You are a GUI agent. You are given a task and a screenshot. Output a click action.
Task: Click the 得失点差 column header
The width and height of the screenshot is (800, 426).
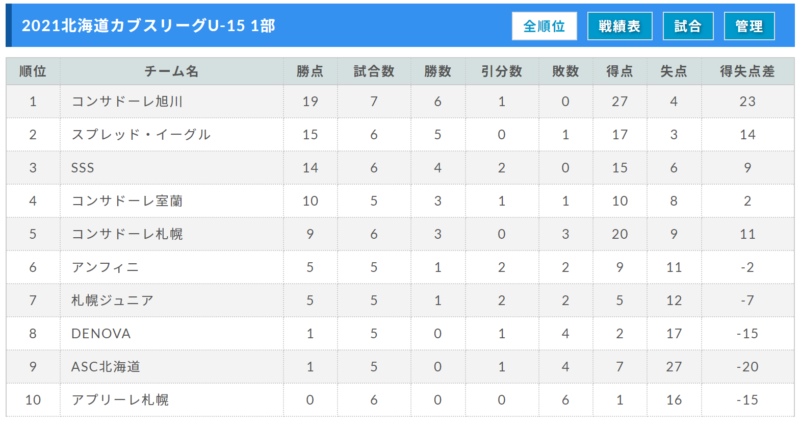coord(747,71)
